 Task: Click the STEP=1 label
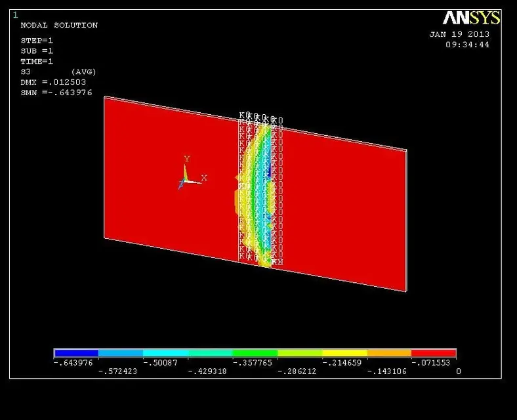(37, 41)
